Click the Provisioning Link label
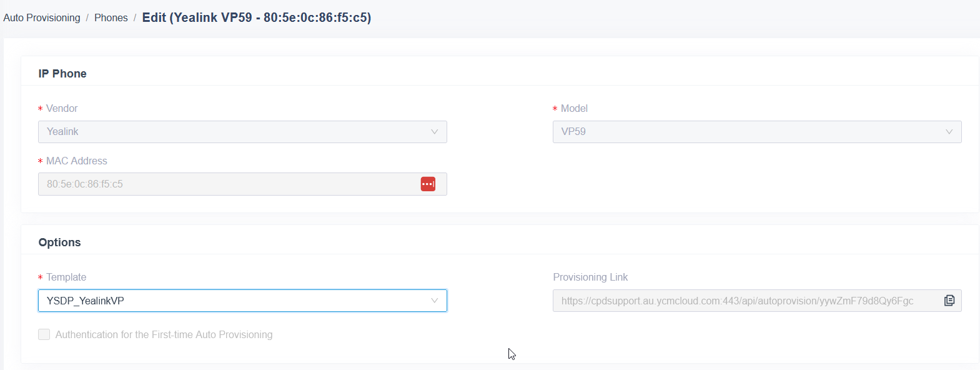This screenshot has height=370, width=980. click(590, 277)
